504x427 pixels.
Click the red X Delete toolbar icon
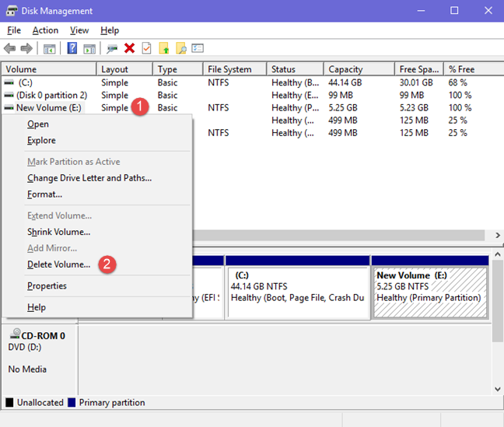pos(130,48)
